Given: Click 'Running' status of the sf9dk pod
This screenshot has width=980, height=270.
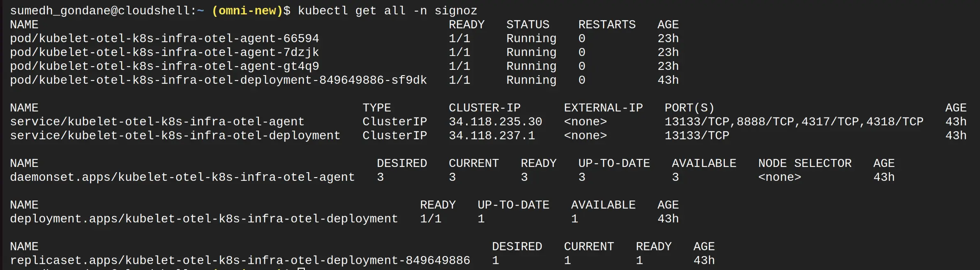Looking at the screenshot, I should tap(531, 80).
